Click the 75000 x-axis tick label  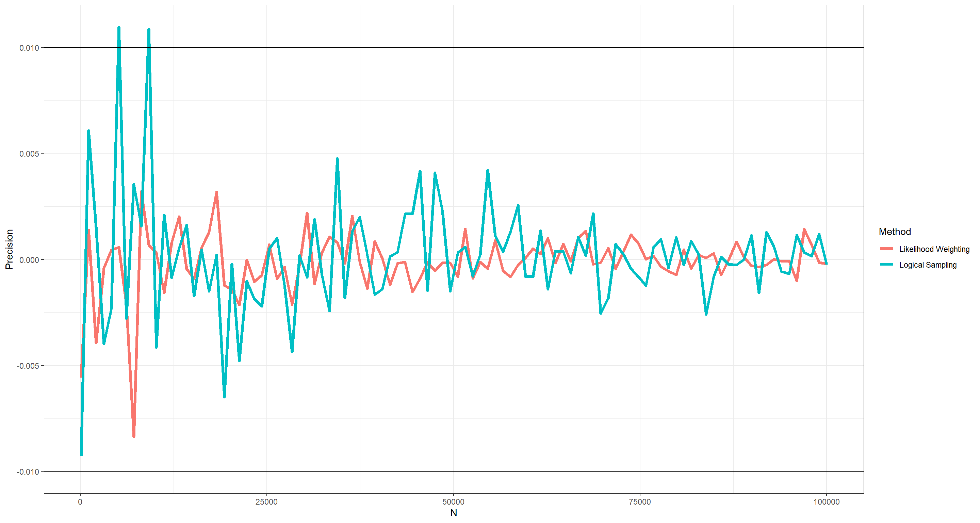[640, 502]
